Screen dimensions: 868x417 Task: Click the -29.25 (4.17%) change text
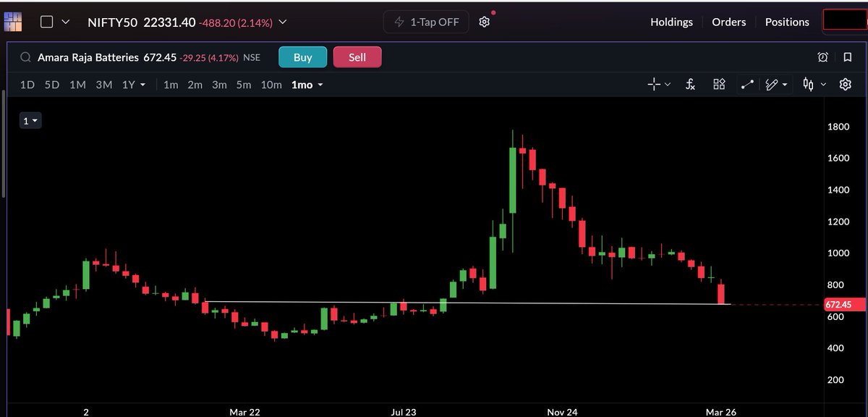pyautogui.click(x=210, y=57)
